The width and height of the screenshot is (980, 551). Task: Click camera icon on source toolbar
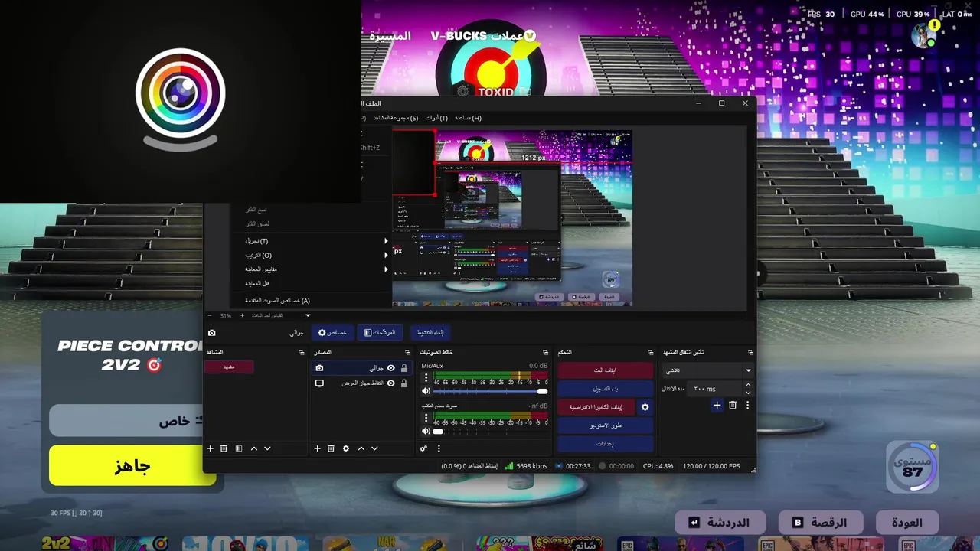(x=212, y=333)
